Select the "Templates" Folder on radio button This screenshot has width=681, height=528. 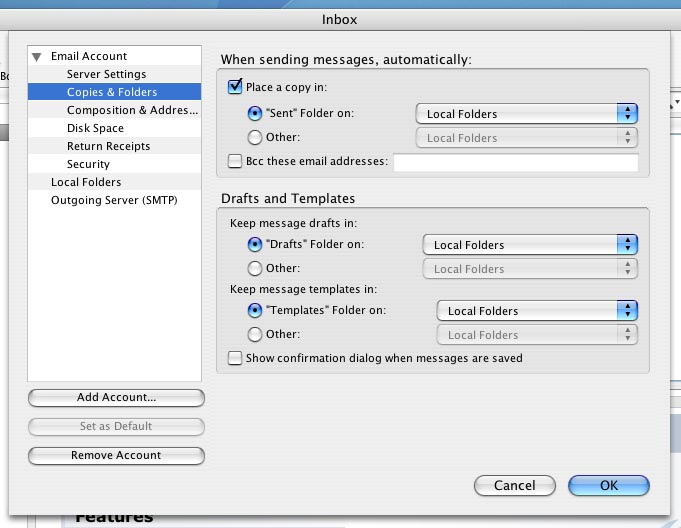tap(255, 310)
